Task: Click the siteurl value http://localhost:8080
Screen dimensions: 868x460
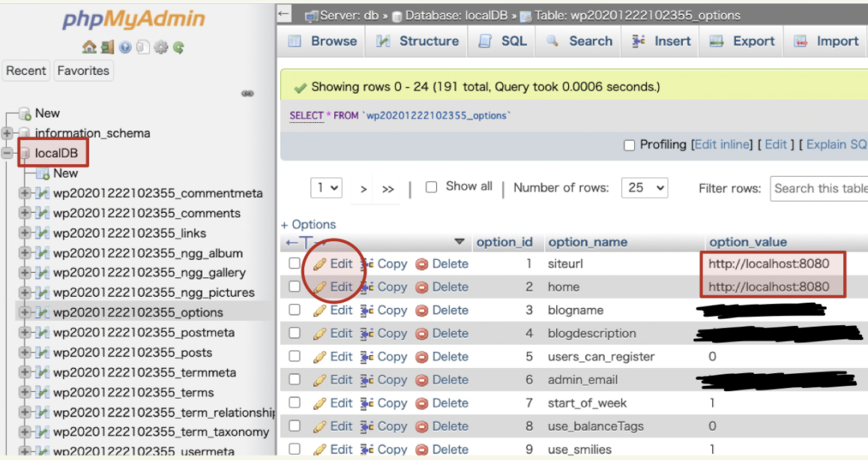Action: pyautogui.click(x=769, y=264)
